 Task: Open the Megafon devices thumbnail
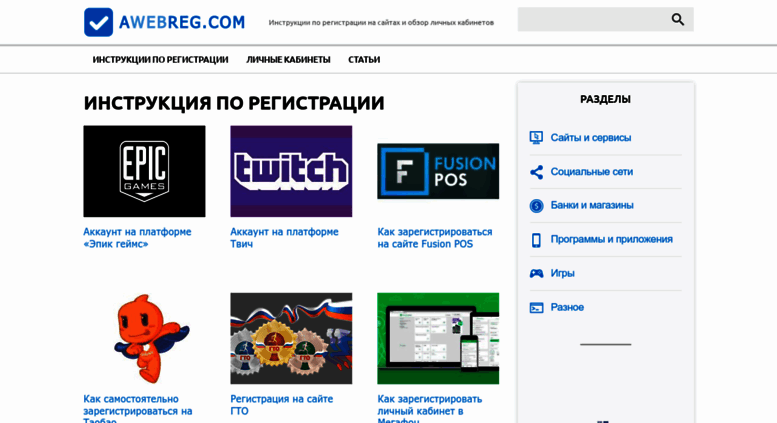[x=438, y=338]
